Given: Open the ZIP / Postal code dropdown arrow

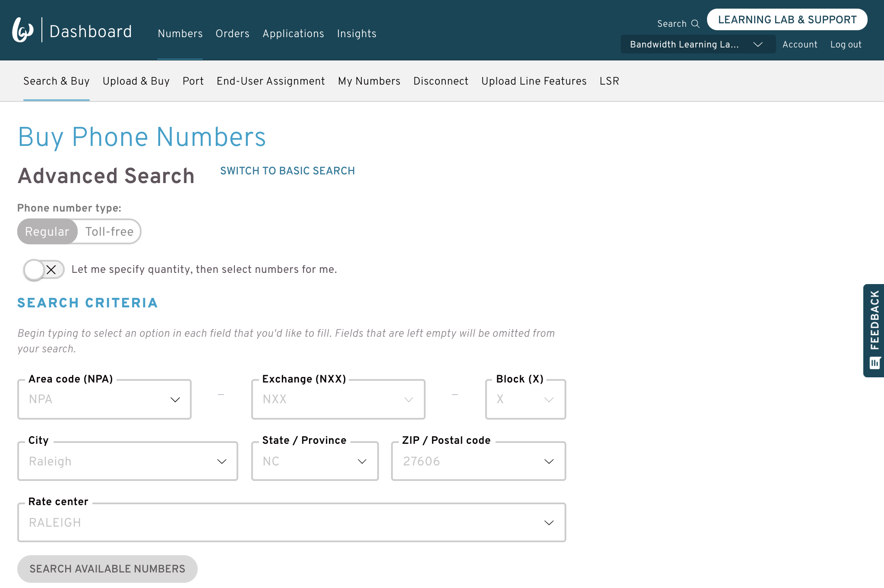Looking at the screenshot, I should [x=549, y=462].
